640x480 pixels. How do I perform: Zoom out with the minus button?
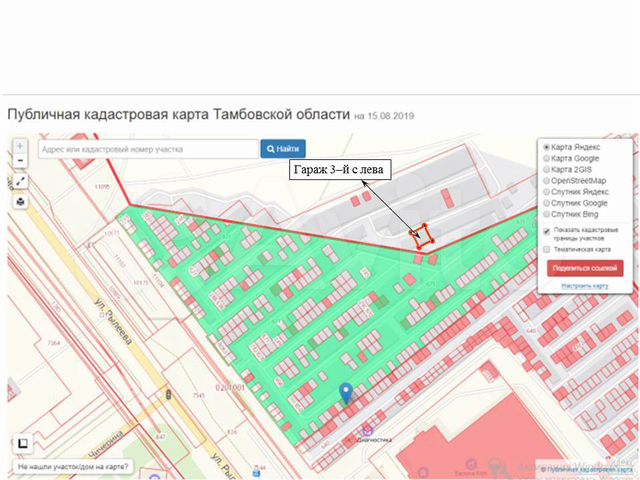point(20,160)
